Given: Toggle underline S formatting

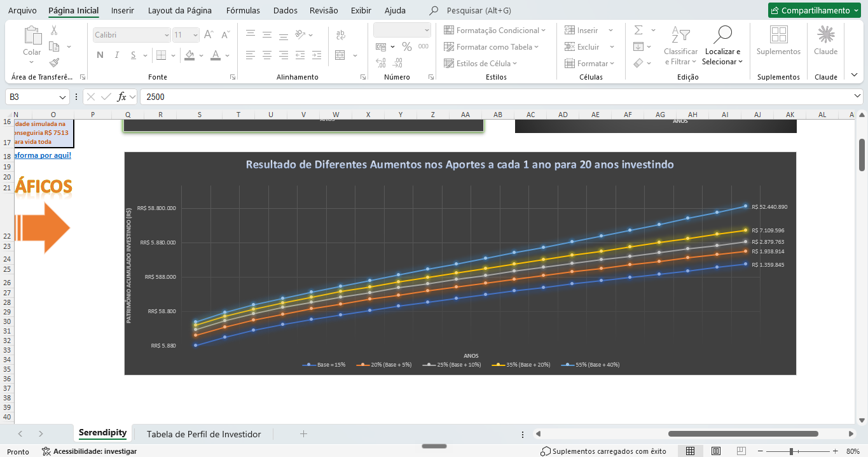Looking at the screenshot, I should click(134, 55).
